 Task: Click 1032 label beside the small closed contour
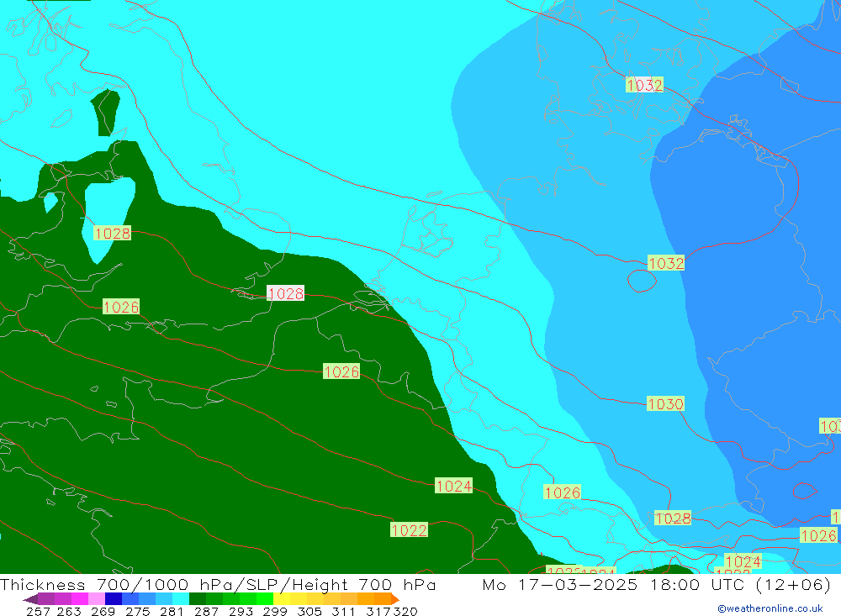click(666, 263)
